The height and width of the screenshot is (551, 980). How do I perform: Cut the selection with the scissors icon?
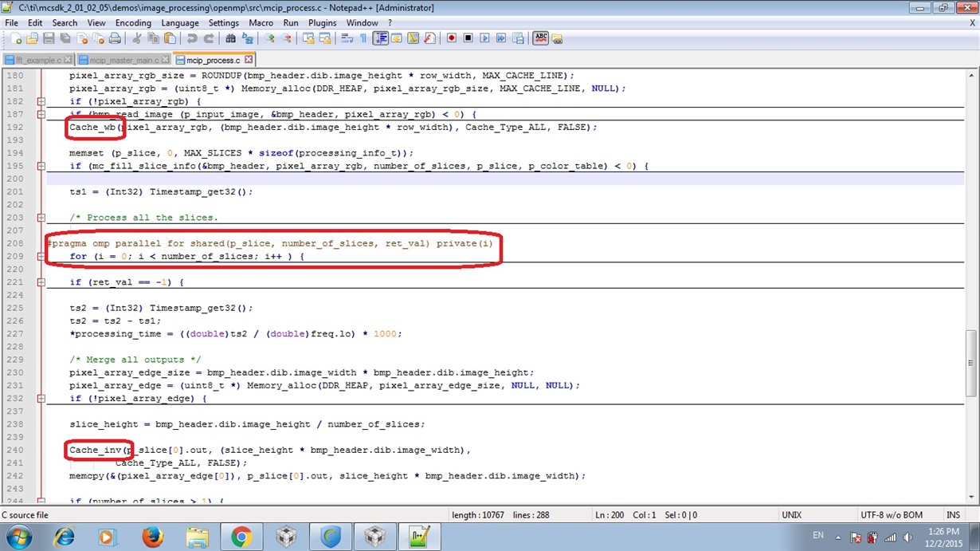coord(136,38)
